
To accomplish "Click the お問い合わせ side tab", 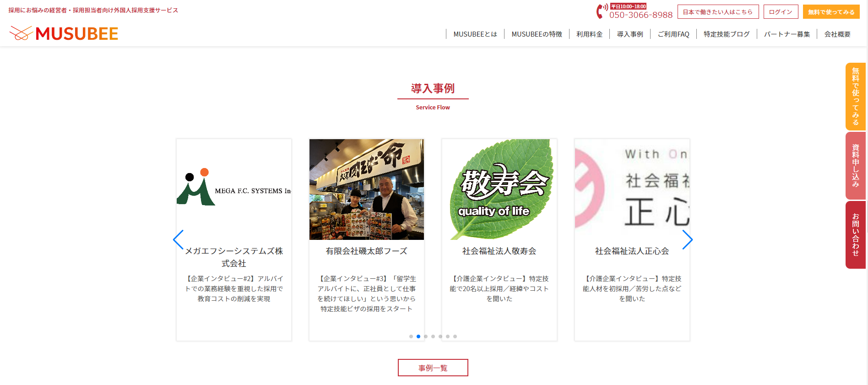I will (x=855, y=235).
